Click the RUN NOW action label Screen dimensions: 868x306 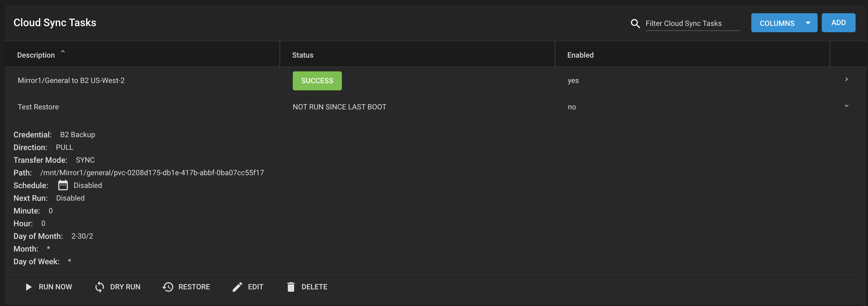coord(55,287)
